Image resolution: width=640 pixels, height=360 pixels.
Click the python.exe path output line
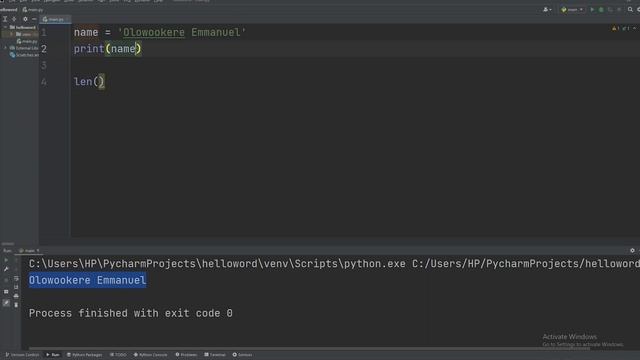click(x=334, y=264)
